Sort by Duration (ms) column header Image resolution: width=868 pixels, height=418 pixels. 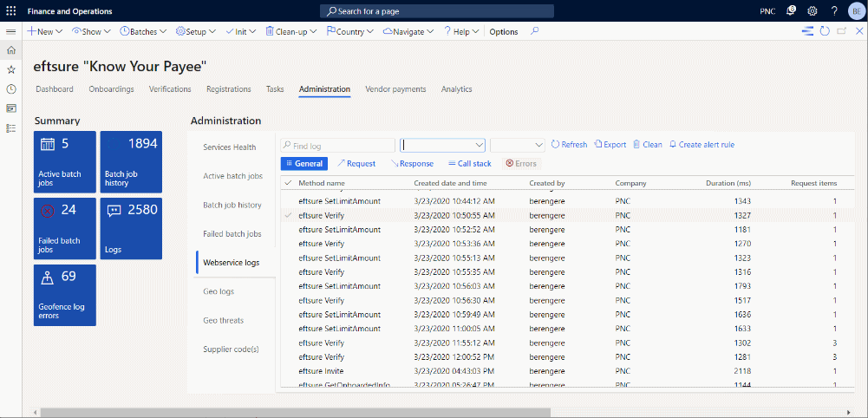pyautogui.click(x=728, y=183)
